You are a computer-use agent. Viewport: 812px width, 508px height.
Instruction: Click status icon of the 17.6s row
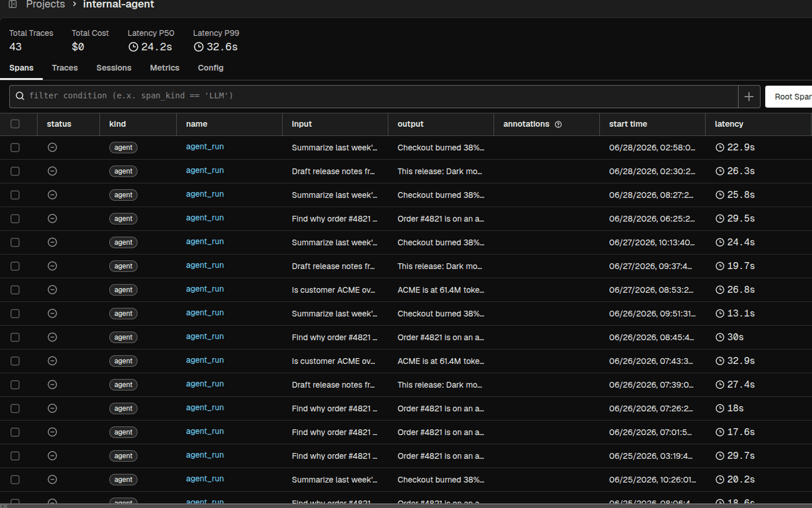pyautogui.click(x=52, y=432)
